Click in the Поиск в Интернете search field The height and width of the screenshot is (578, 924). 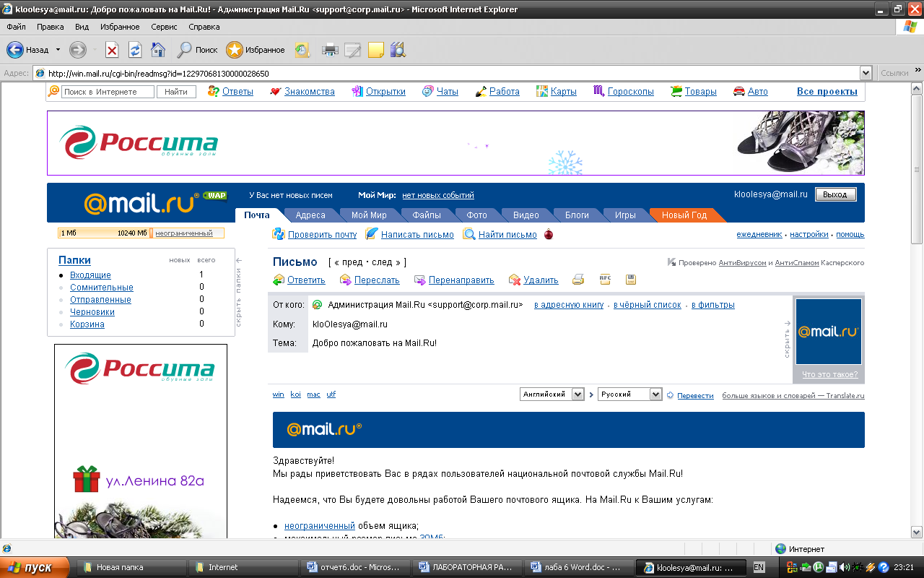[x=108, y=92]
